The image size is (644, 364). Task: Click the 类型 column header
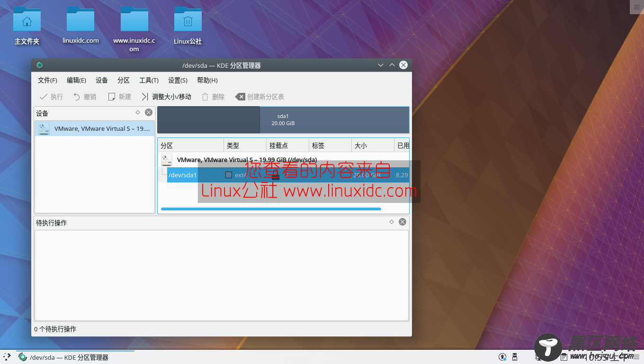click(x=245, y=146)
